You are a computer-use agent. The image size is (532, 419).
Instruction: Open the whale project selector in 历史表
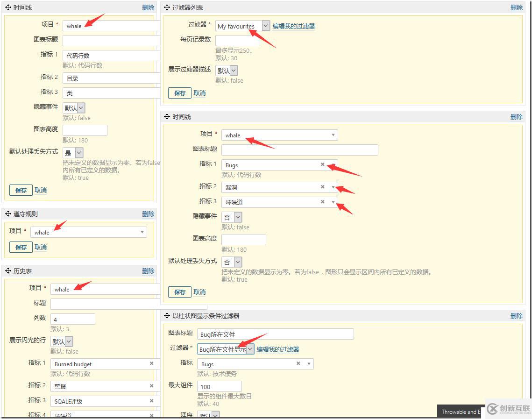click(106, 290)
